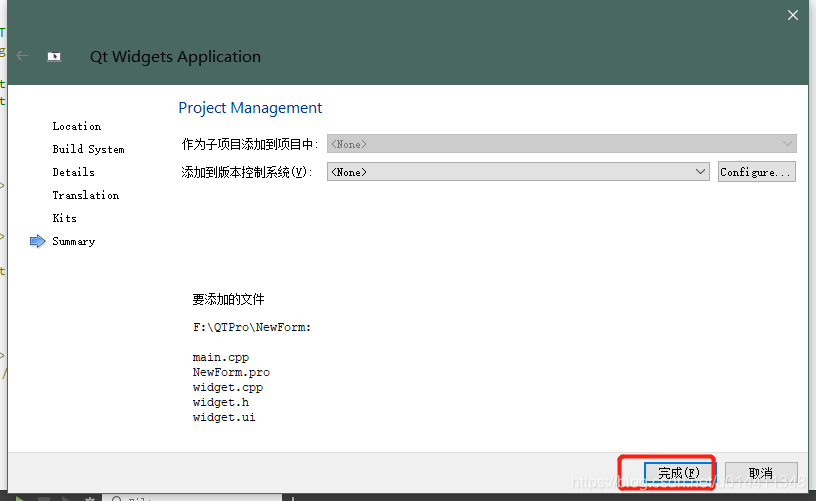Click the blue arrow next to Summary
Image resolution: width=816 pixels, height=501 pixels.
[37, 241]
